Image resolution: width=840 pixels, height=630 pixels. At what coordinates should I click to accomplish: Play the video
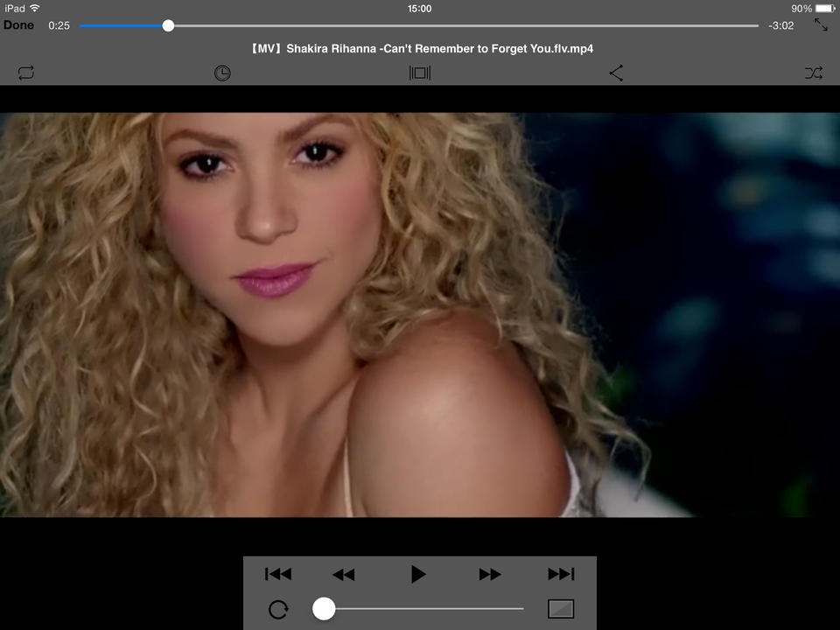(x=418, y=574)
